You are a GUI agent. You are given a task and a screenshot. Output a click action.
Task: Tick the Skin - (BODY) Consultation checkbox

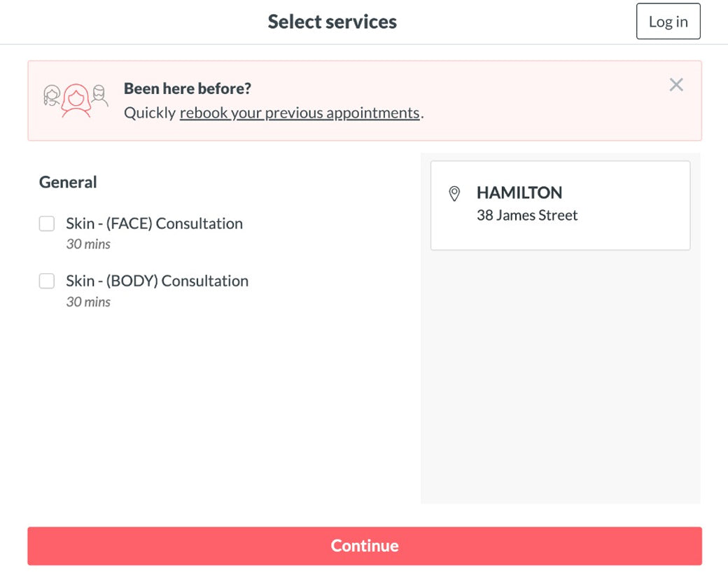pyautogui.click(x=47, y=281)
